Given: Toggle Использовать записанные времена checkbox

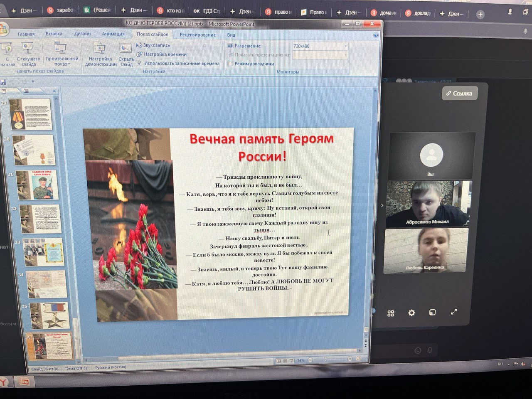Looking at the screenshot, I should 139,64.
